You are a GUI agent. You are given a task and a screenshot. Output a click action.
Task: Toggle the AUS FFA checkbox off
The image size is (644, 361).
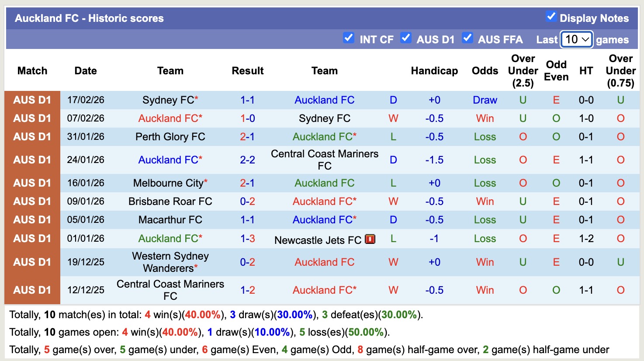467,38
